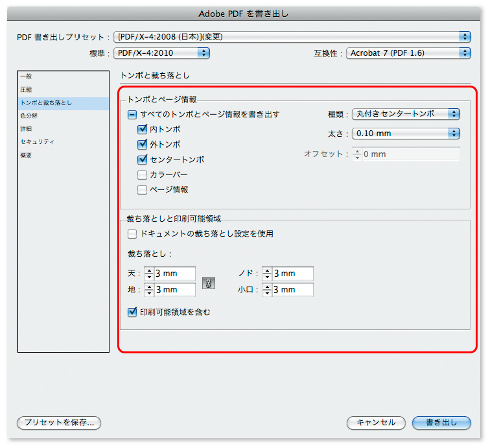Uncheck the 外トンボ checkbox

coord(142,144)
